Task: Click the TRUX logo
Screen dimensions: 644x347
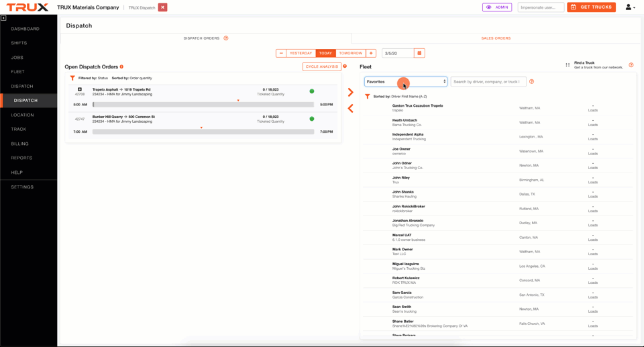Action: pos(27,7)
